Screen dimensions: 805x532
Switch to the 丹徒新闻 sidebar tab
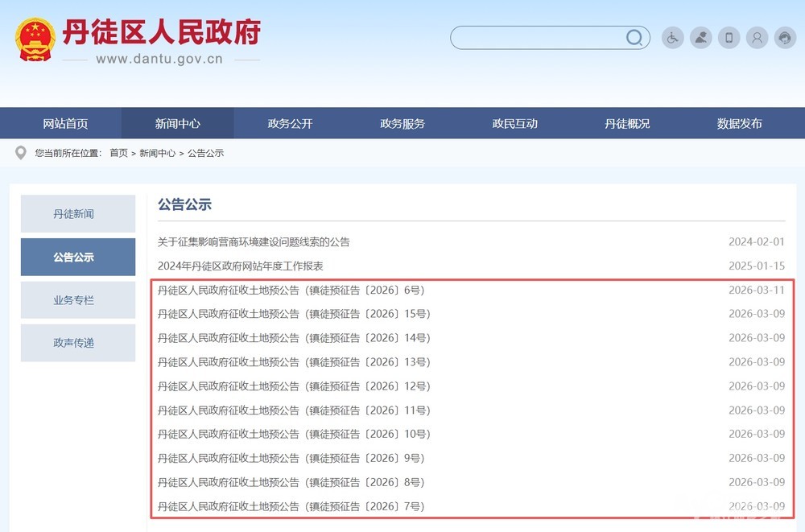pos(77,214)
